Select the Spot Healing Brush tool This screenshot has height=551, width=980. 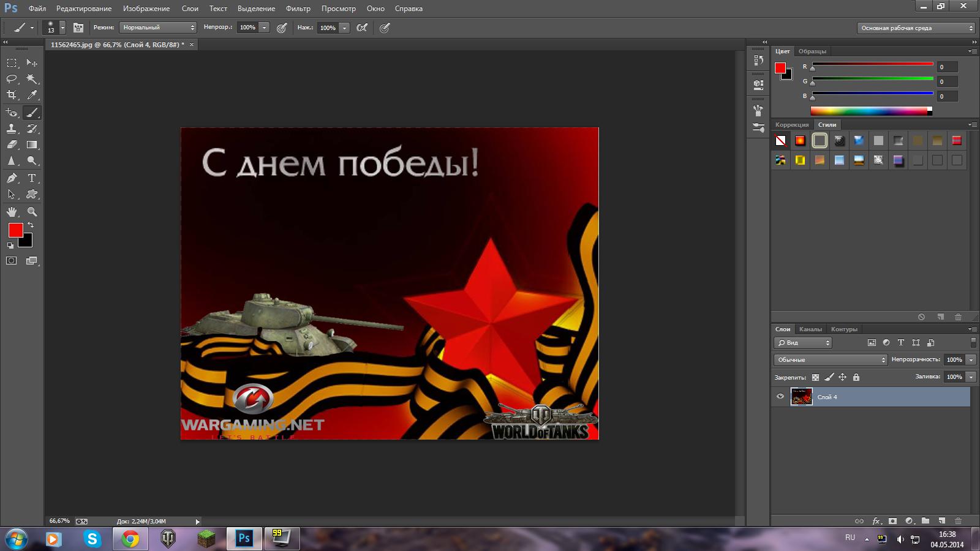[x=12, y=113]
